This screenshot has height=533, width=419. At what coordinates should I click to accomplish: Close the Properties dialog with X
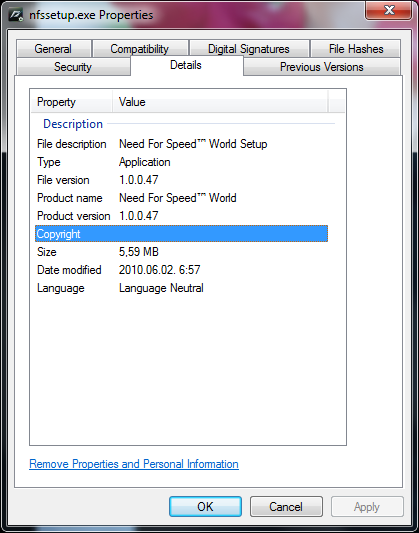pyautogui.click(x=389, y=10)
